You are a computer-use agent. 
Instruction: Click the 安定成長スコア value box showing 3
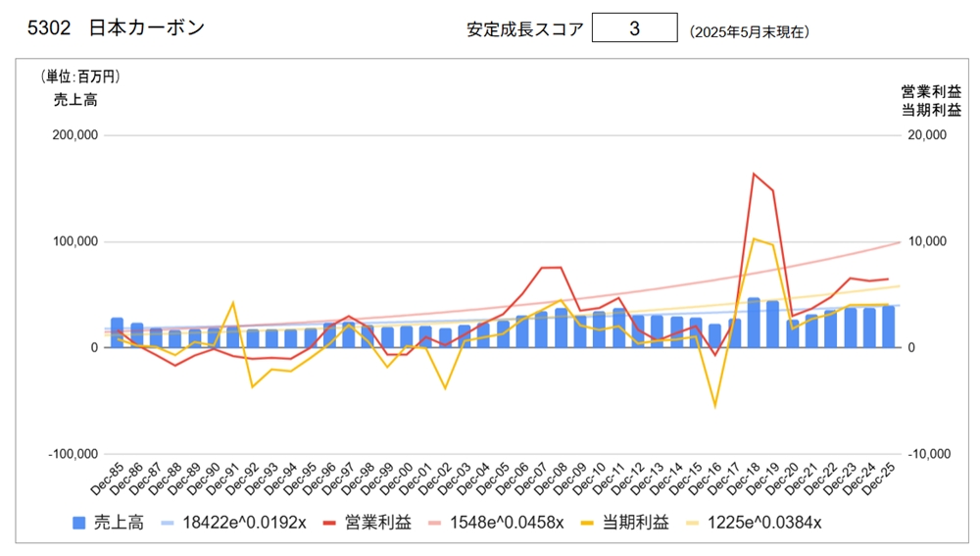[634, 28]
